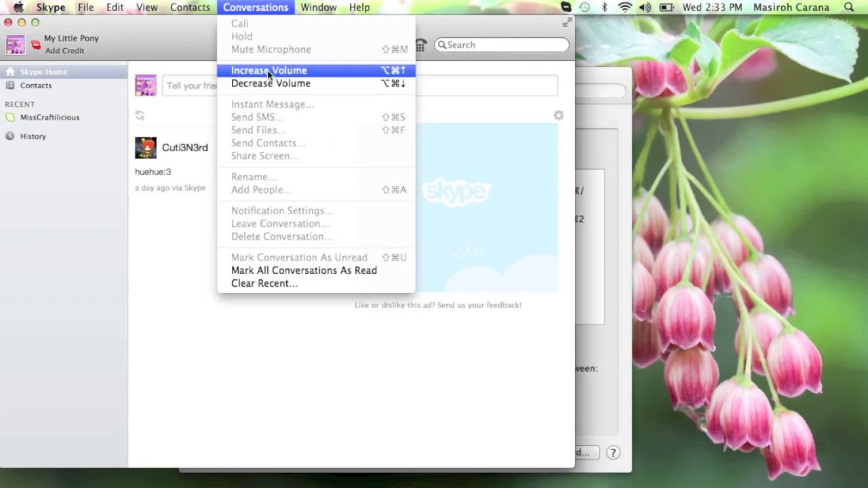Open the Bluetooth status menu
This screenshot has height=488, width=868.
tap(604, 7)
